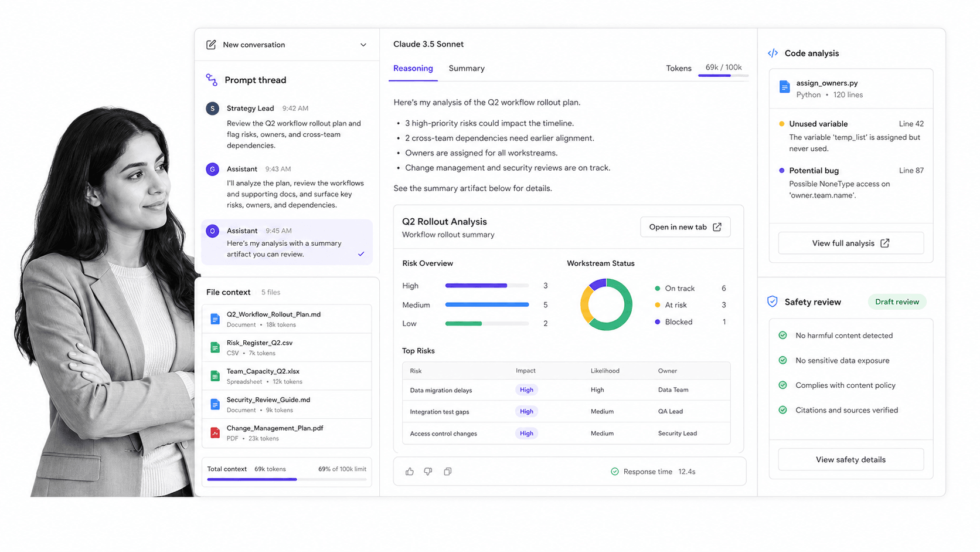Click the Citations and sources verified check
The height and width of the screenshot is (552, 980).
782,410
